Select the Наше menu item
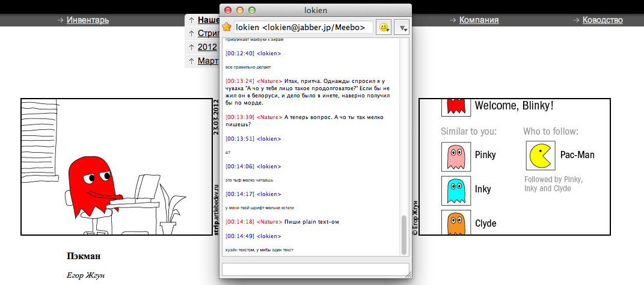Image resolution: width=644 pixels, height=285 pixels. pyautogui.click(x=209, y=20)
